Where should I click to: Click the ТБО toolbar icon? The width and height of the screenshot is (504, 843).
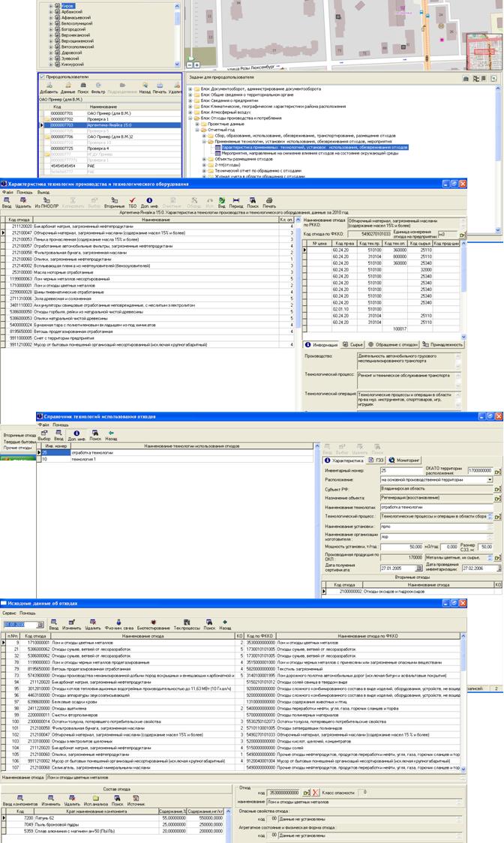[132, 202]
